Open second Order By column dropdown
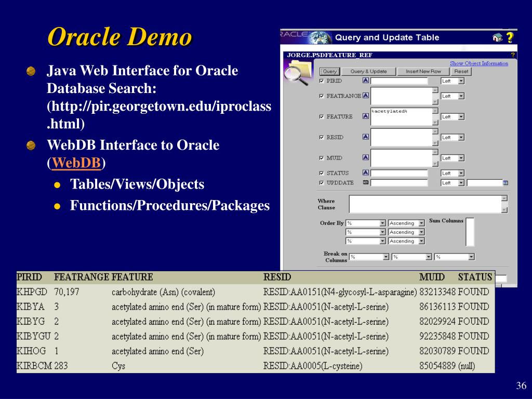 (366, 232)
